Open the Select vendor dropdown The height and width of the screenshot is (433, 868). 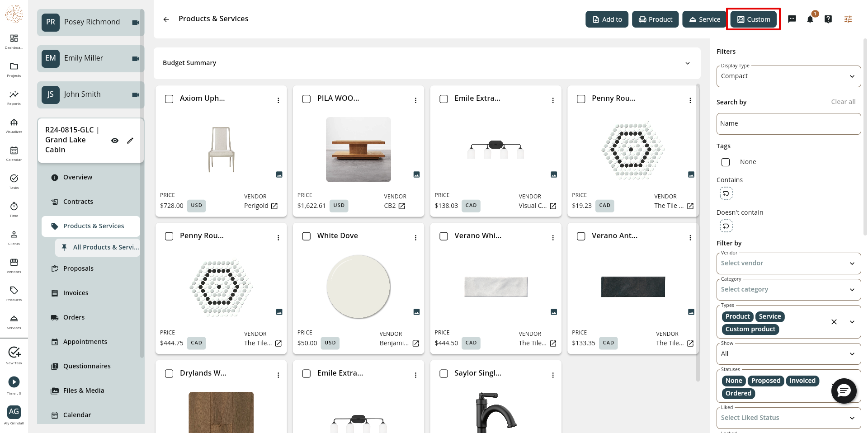[x=788, y=264]
